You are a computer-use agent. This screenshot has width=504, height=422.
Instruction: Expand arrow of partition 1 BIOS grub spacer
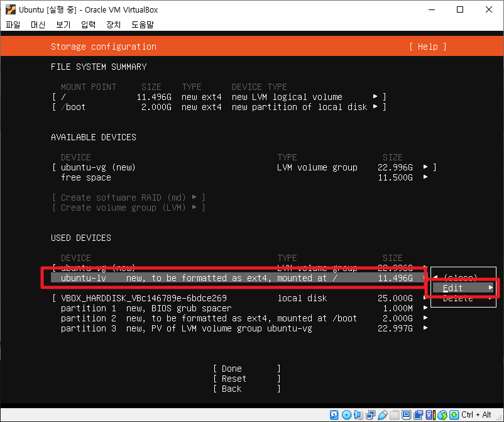point(425,308)
